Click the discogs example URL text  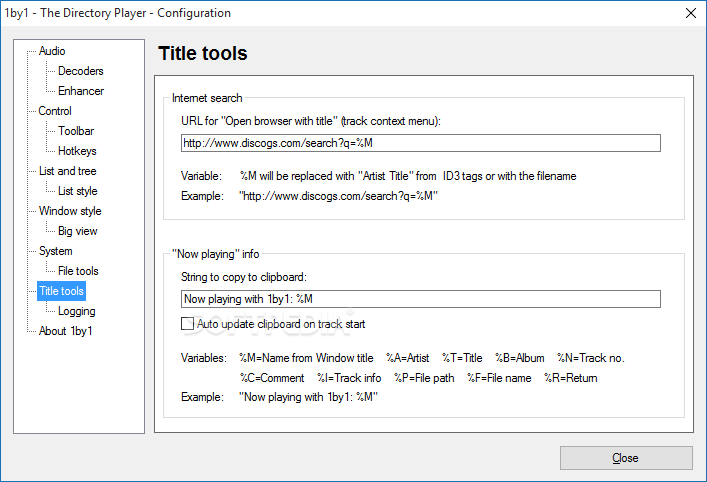[x=338, y=196]
